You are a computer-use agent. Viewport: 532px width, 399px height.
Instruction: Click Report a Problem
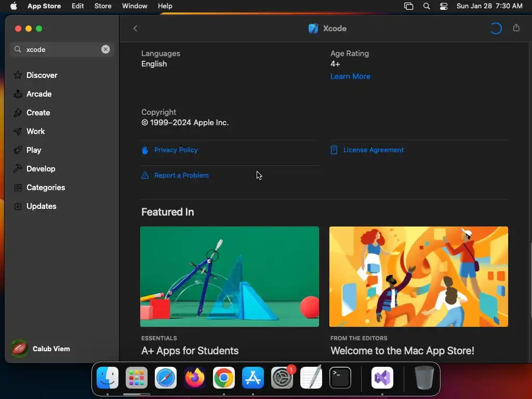[x=181, y=176]
